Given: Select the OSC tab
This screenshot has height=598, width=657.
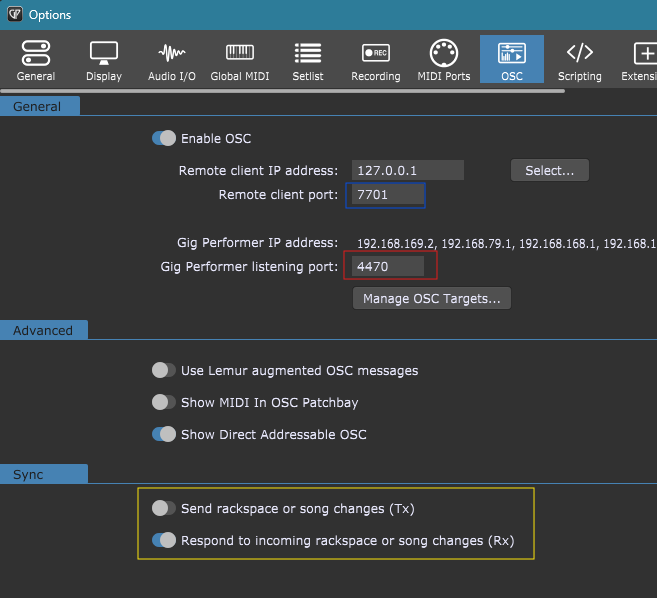Looking at the screenshot, I should click(512, 59).
